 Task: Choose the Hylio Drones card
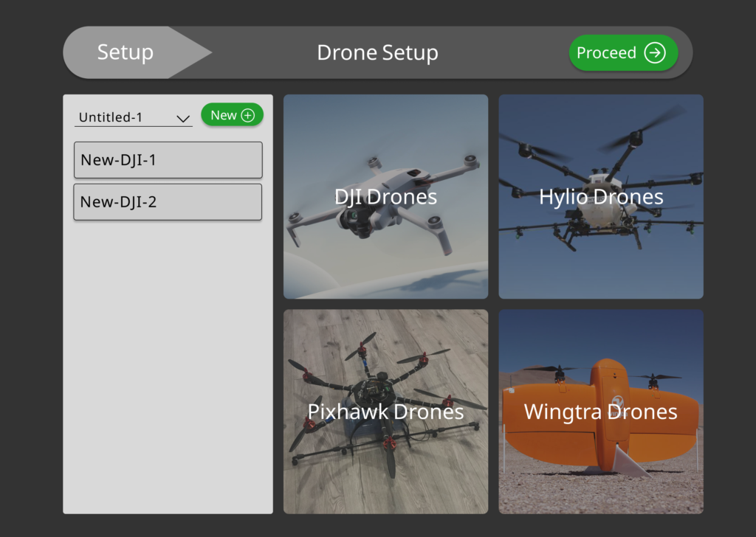601,196
